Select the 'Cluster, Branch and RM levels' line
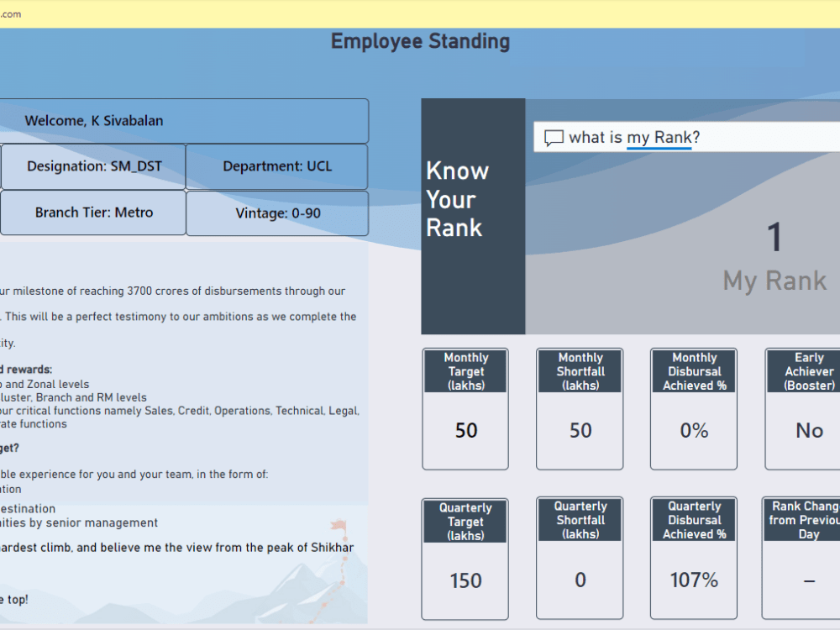This screenshot has width=840, height=630. pyautogui.click(x=73, y=397)
